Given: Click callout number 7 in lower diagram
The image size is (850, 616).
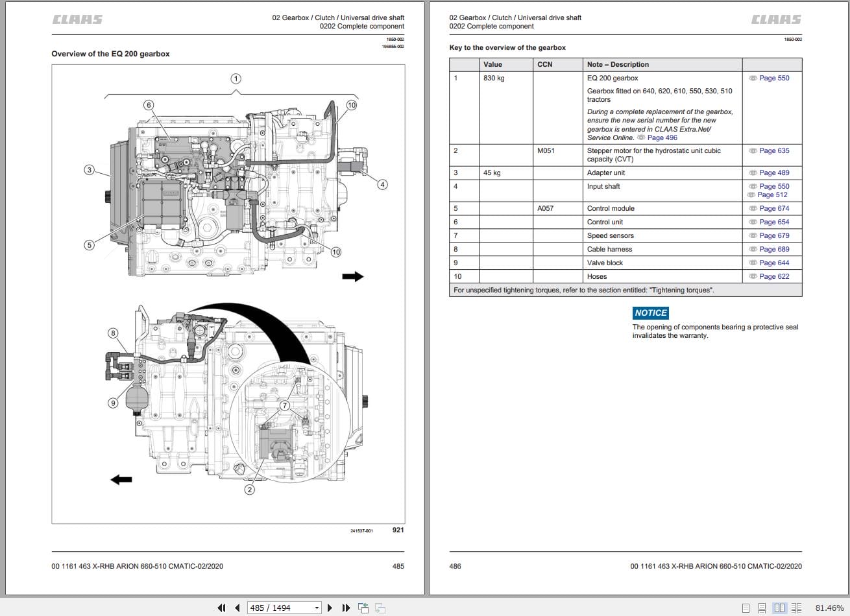Looking at the screenshot, I should [284, 406].
